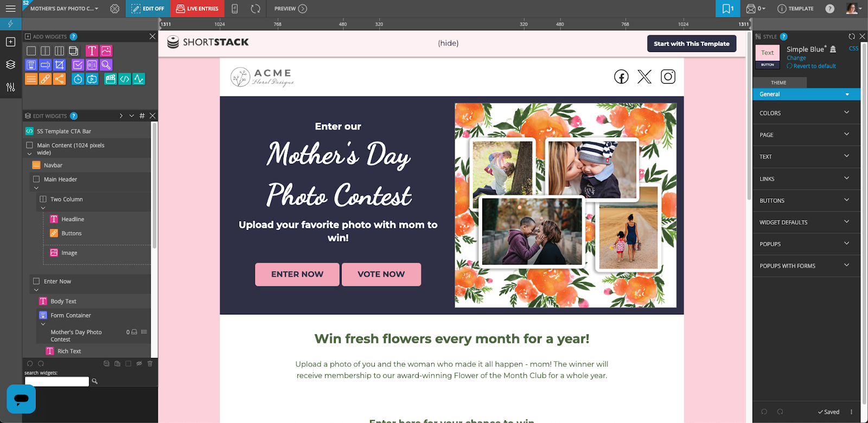Expand the Colors section
The image size is (868, 423).
(806, 113)
